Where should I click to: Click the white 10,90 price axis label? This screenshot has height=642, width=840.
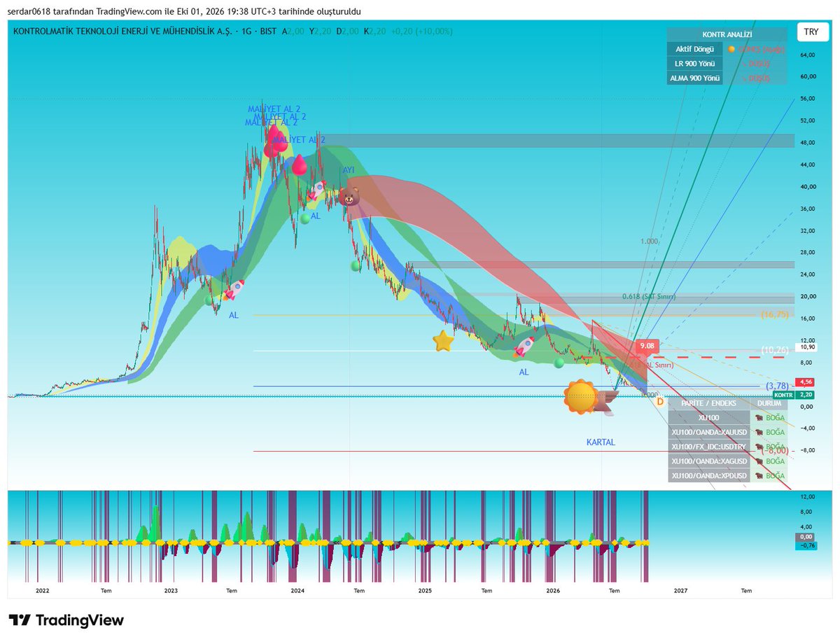(806, 347)
